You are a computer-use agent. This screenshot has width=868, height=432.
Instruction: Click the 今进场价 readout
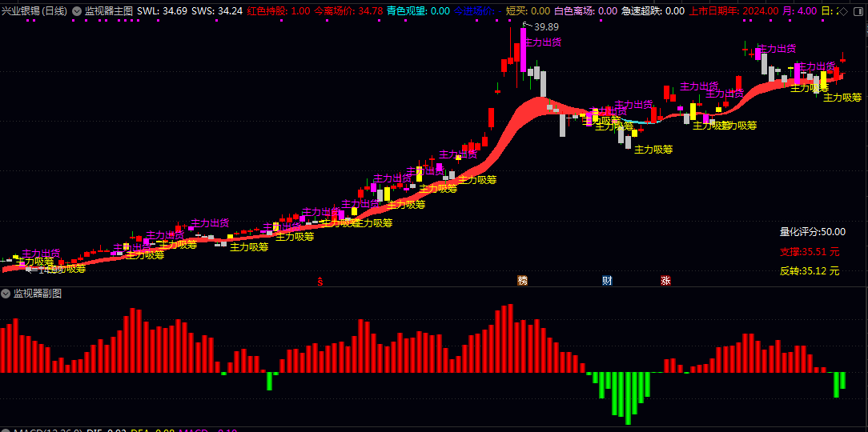(x=478, y=10)
